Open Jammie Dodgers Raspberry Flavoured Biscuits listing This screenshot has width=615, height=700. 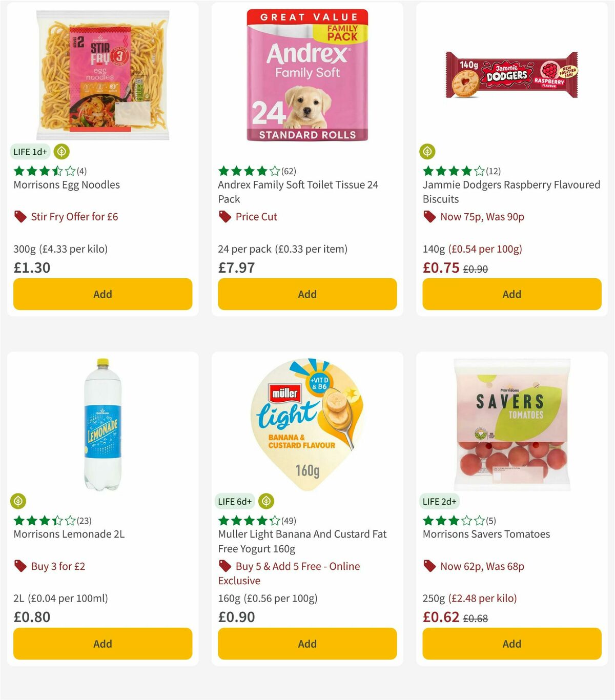pos(511,192)
